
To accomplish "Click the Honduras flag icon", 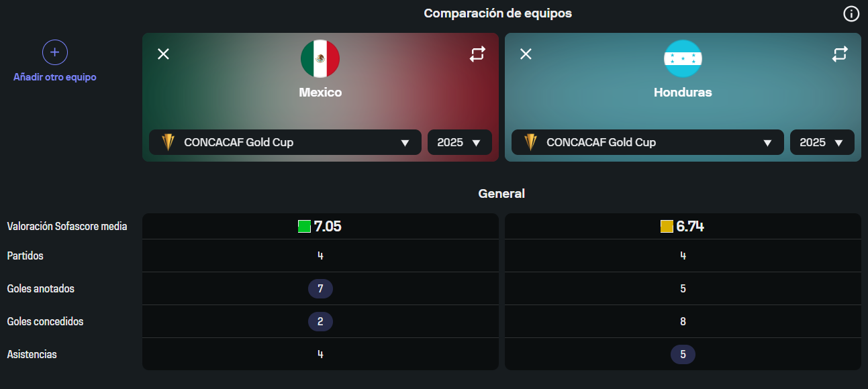I will click(683, 59).
